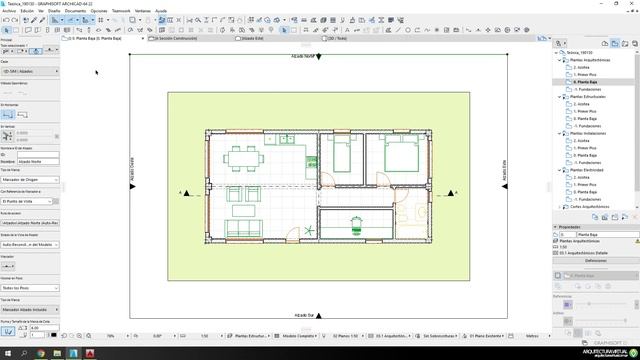640x360 pixels.
Task: Select the Circle/Arc tool
Action: click(x=408, y=30)
